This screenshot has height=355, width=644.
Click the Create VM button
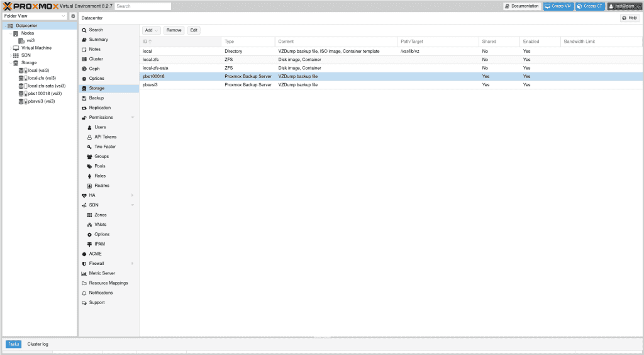point(558,6)
